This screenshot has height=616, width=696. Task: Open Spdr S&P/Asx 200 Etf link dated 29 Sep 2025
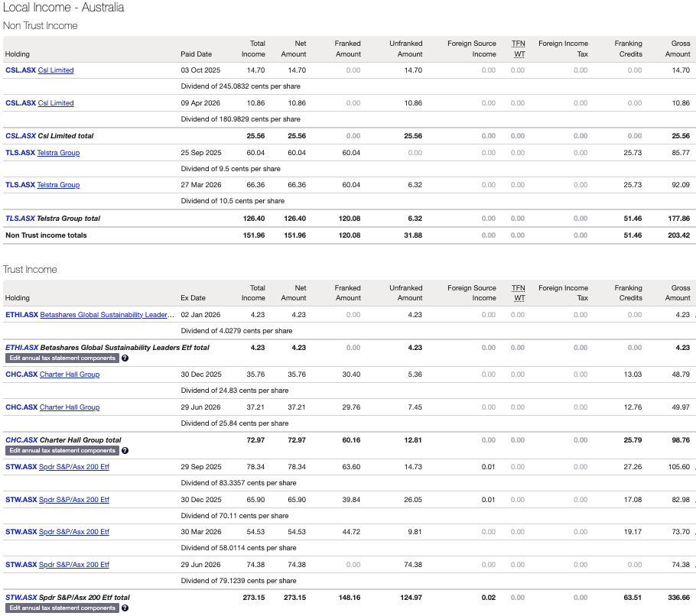pos(74,467)
